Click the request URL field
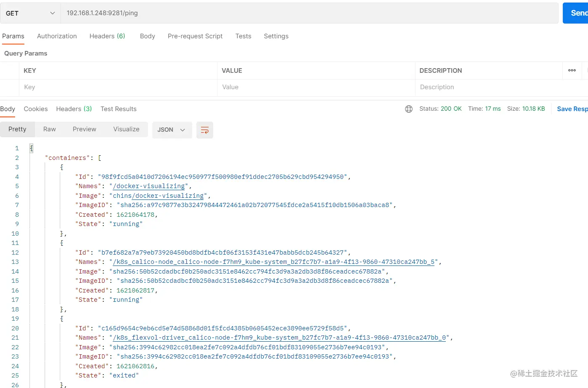The image size is (588, 388). pos(310,13)
